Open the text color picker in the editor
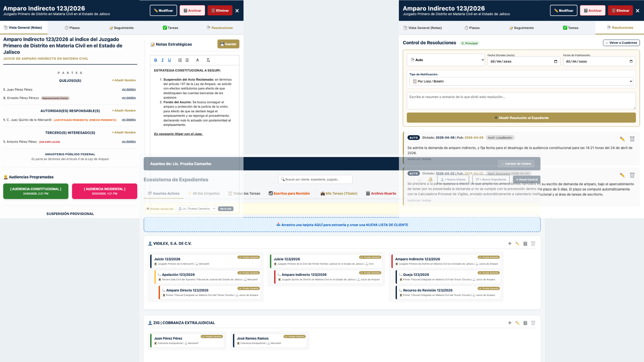Viewport: 644px width, 362px height. click(x=198, y=60)
